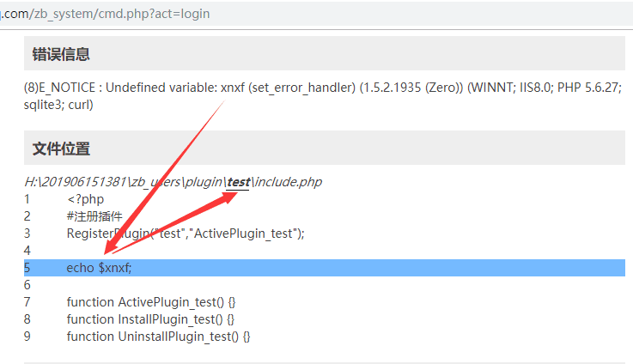
Task: Click the bold underlined 'test' folder name
Action: (238, 182)
